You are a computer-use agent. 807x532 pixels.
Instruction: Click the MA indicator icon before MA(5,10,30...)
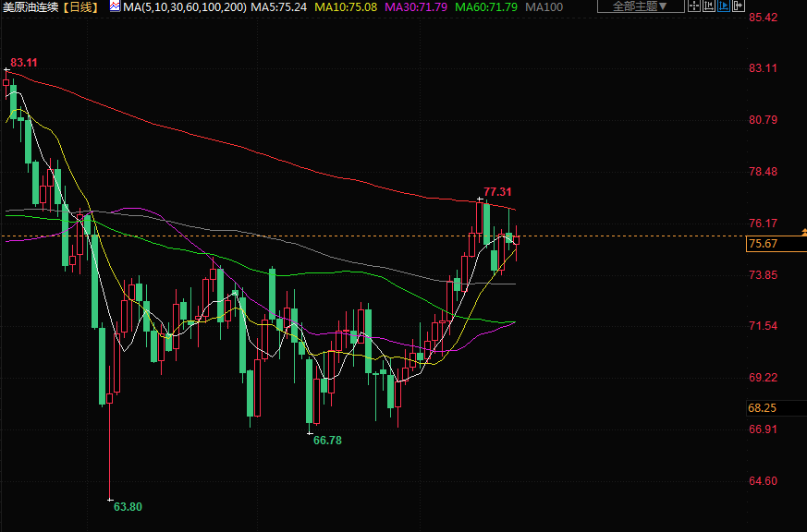pos(114,6)
